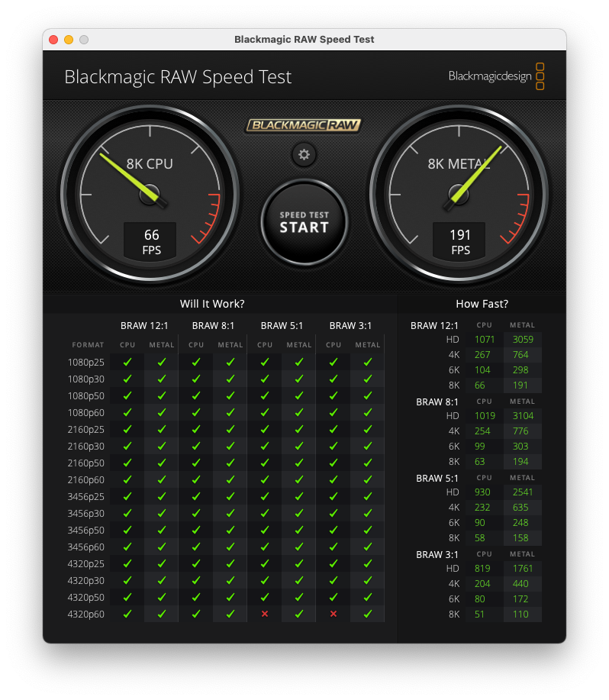
Task: Click the FORMAT column label
Action: [88, 345]
